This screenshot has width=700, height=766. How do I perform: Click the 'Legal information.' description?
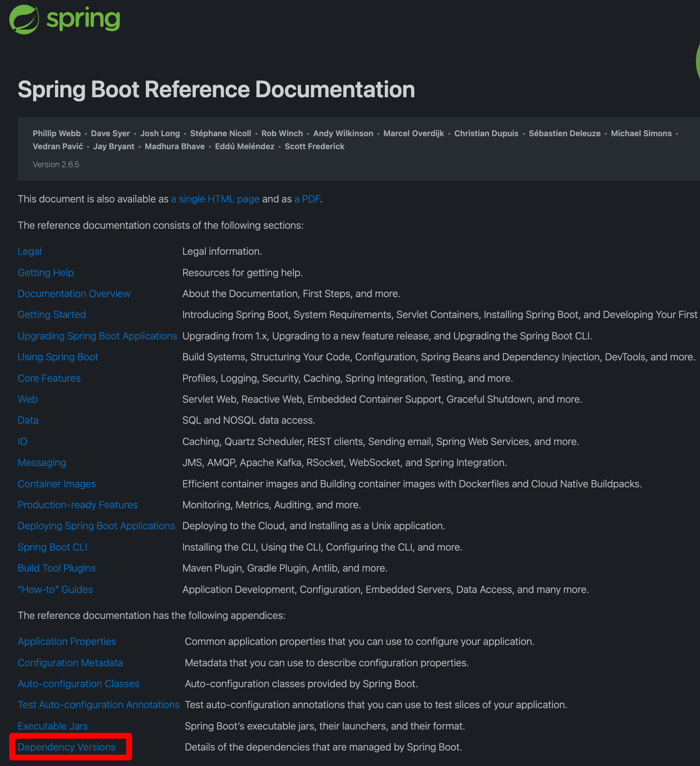pos(222,251)
